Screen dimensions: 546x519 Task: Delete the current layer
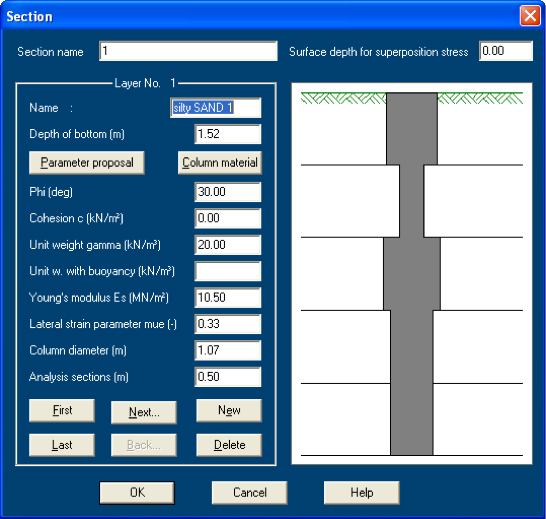click(229, 445)
